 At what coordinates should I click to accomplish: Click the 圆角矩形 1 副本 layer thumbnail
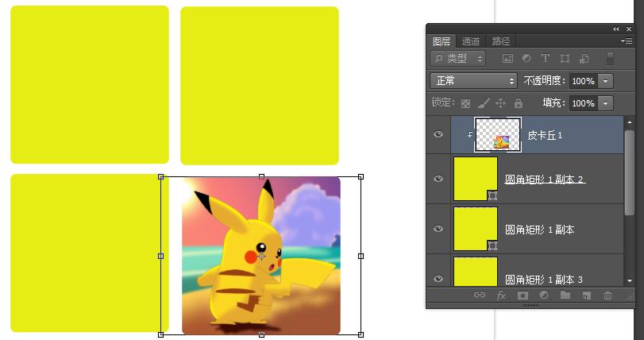(476, 229)
